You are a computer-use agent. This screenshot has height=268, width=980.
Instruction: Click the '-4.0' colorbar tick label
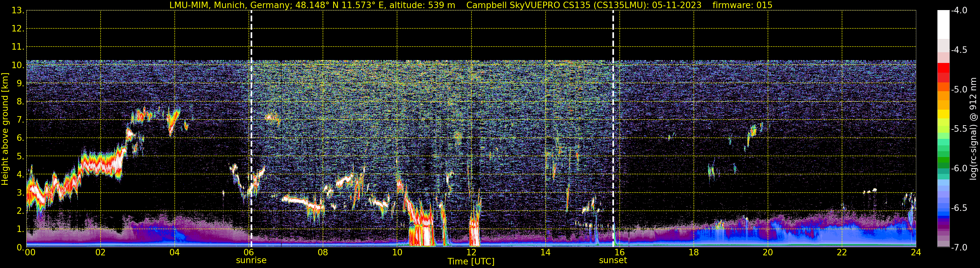959,10
